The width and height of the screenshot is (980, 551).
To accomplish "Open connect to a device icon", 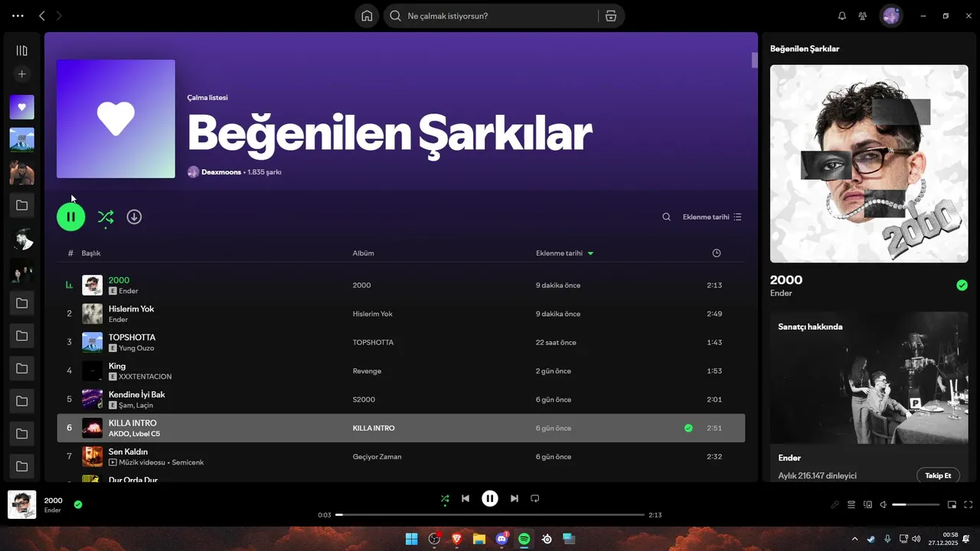I will 867,505.
